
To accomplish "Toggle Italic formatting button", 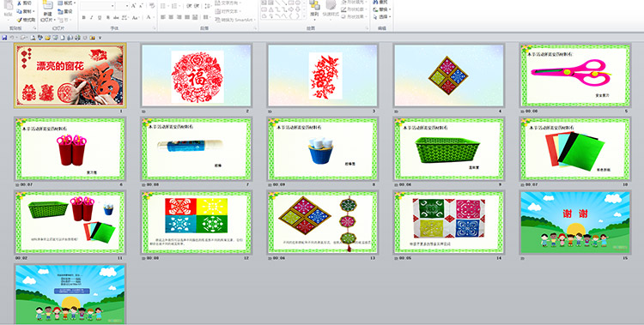I will pyautogui.click(x=92, y=17).
